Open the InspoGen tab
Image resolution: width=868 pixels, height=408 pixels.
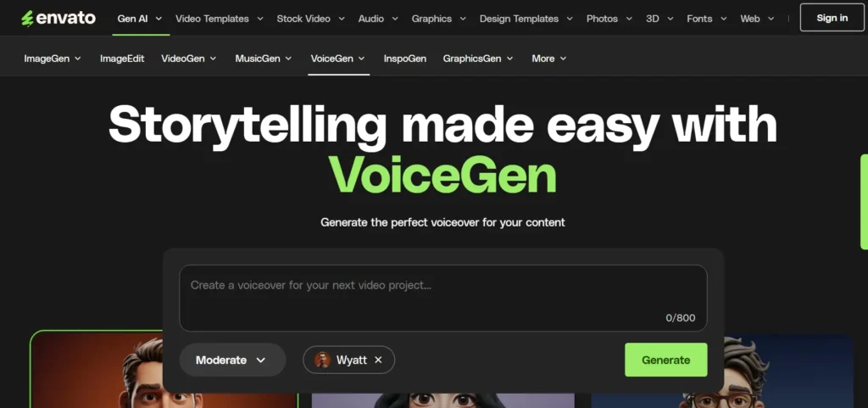(404, 59)
